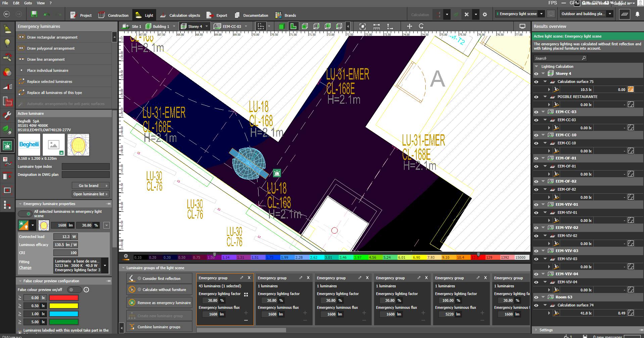
Task: Click the Open luminaire list button
Action: (90, 194)
